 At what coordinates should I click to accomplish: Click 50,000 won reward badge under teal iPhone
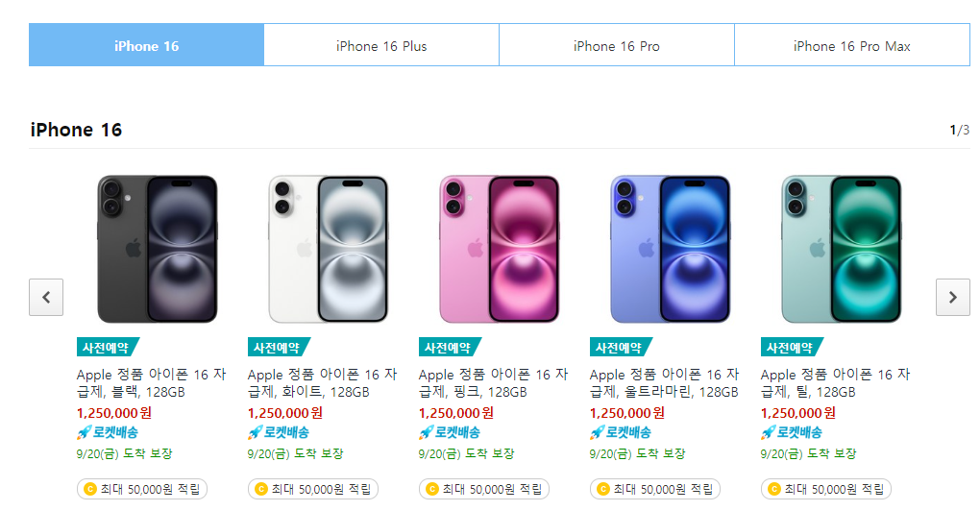tap(825, 489)
